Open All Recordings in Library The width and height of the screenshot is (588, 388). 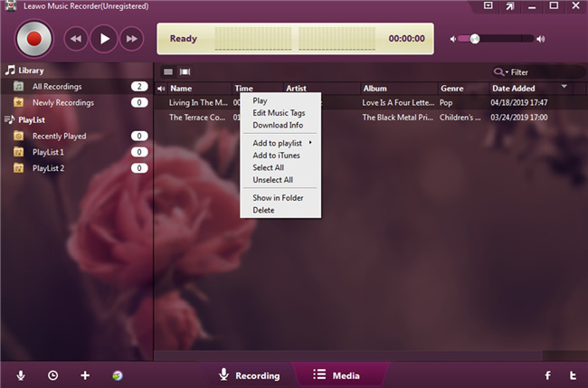(77, 87)
